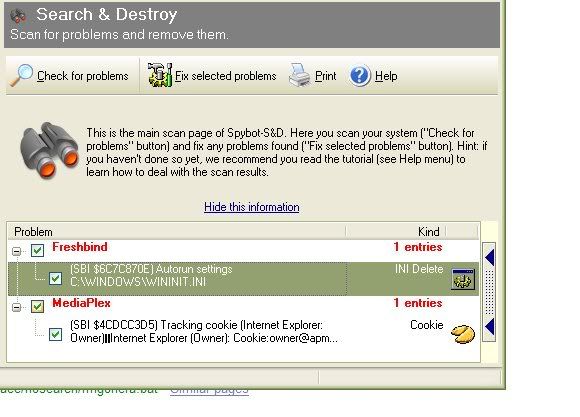580x417 pixels.
Task: Open Help from the toolbar
Action: click(x=374, y=75)
